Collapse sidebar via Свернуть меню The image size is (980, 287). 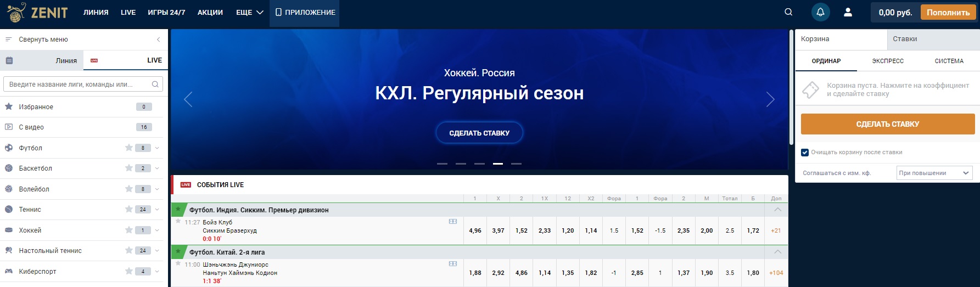83,40
